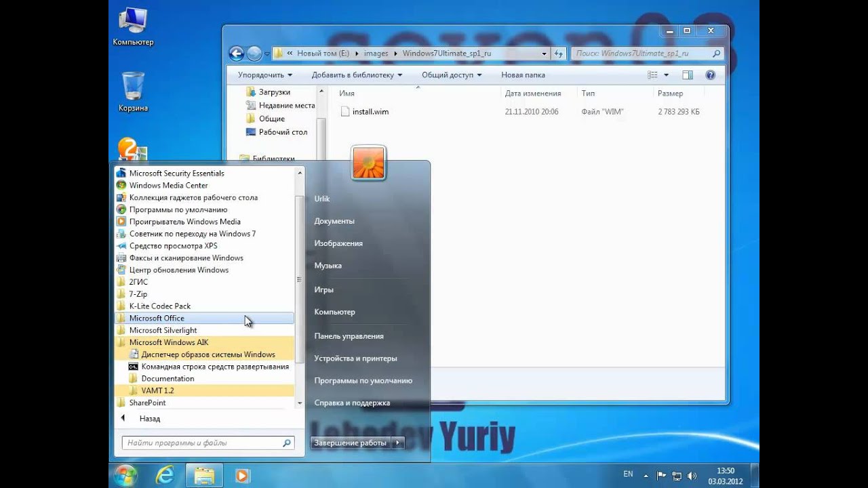This screenshot has height=488, width=868.
Task: Open the Общий доступ menu
Action: pos(452,75)
